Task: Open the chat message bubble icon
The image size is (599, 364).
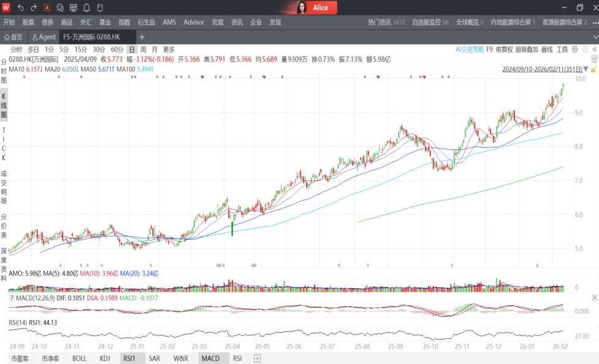Action: click(x=60, y=8)
